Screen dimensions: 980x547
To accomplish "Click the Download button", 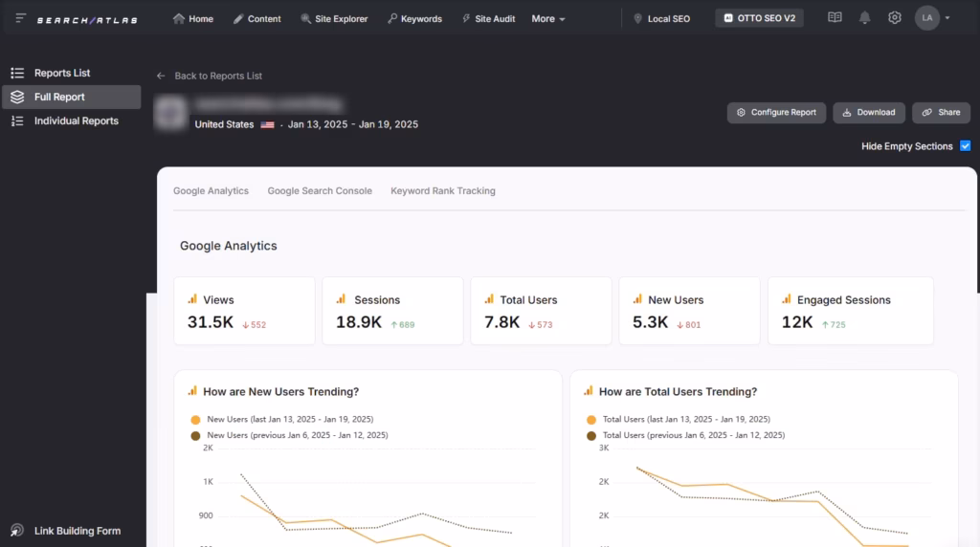I will 869,113.
